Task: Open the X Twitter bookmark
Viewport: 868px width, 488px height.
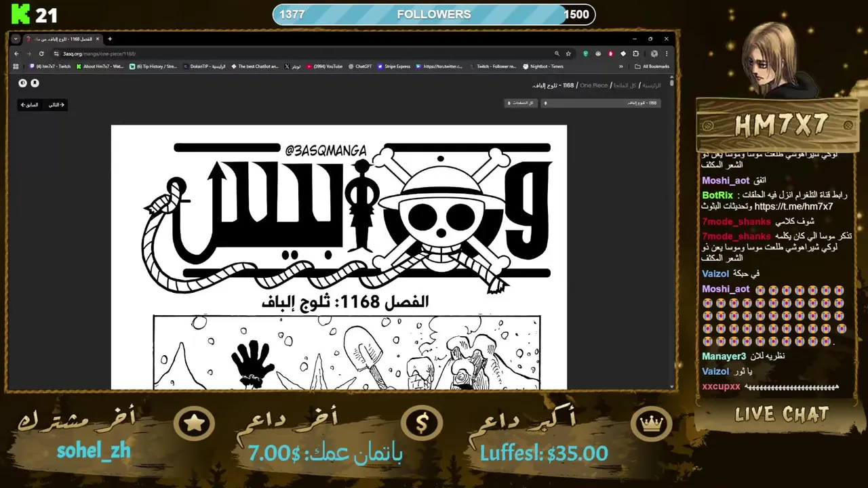Action: click(x=293, y=66)
